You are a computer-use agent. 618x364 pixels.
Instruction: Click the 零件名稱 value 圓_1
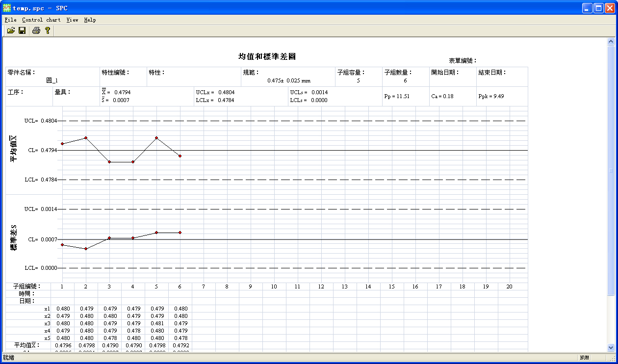click(52, 80)
